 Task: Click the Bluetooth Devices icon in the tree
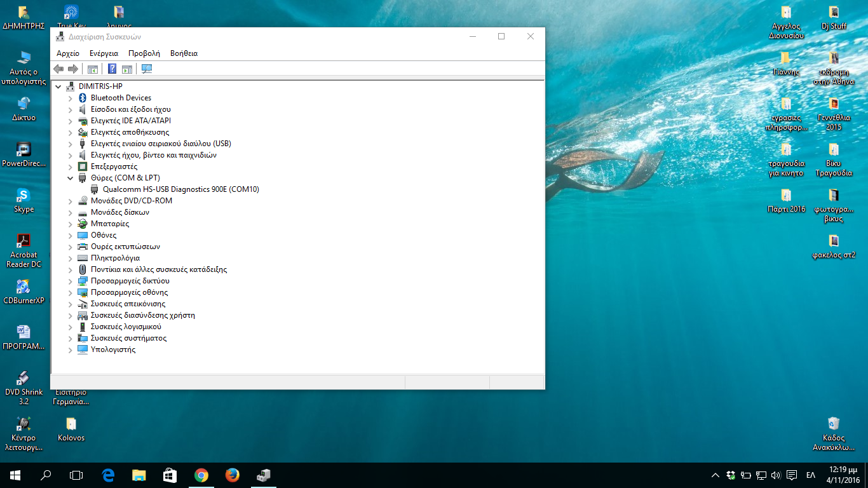83,98
